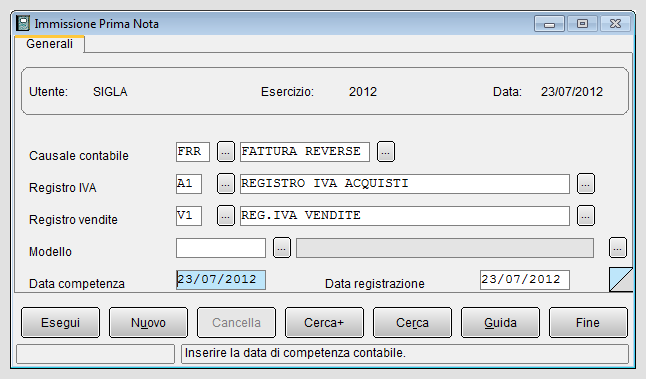The width and height of the screenshot is (646, 379).
Task: Click the status bar message 'Inserire la data di competenza contabile.'
Action: coord(295,353)
